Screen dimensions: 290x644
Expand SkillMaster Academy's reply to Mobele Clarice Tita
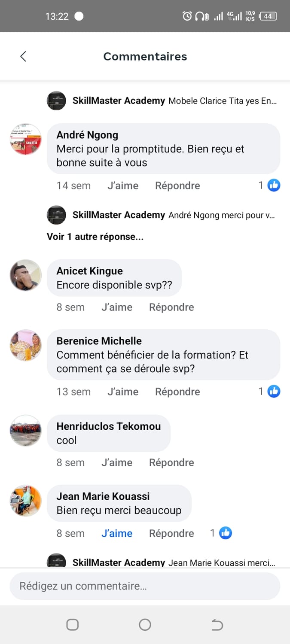[x=222, y=101]
